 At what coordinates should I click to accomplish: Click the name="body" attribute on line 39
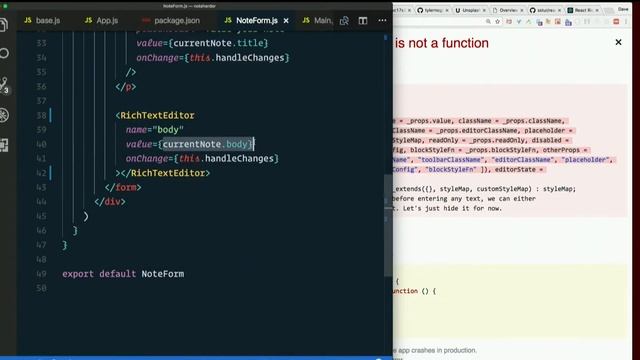(x=155, y=130)
